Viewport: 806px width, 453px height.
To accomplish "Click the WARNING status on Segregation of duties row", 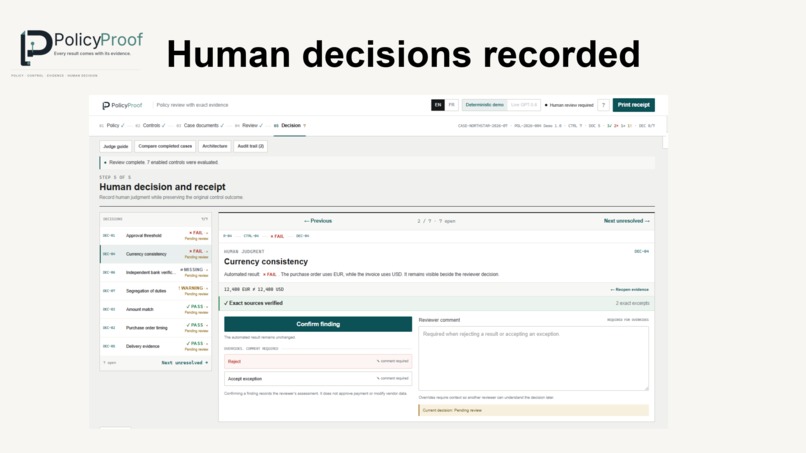I will (x=191, y=288).
